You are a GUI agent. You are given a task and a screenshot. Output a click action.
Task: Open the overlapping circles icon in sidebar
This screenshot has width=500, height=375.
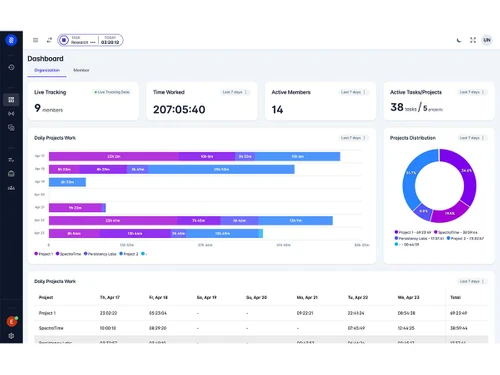(11, 128)
